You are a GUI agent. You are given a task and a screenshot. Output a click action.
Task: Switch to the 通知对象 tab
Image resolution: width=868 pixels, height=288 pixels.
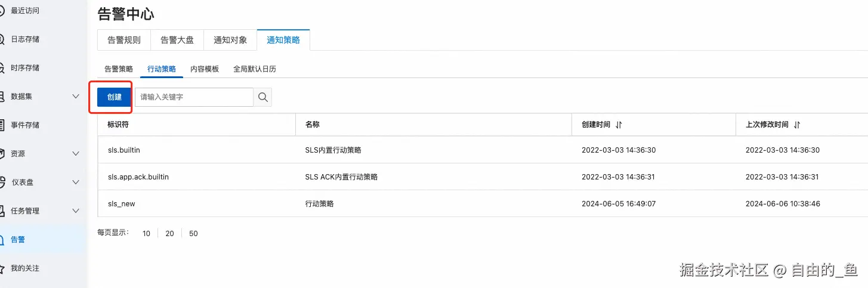tap(230, 40)
